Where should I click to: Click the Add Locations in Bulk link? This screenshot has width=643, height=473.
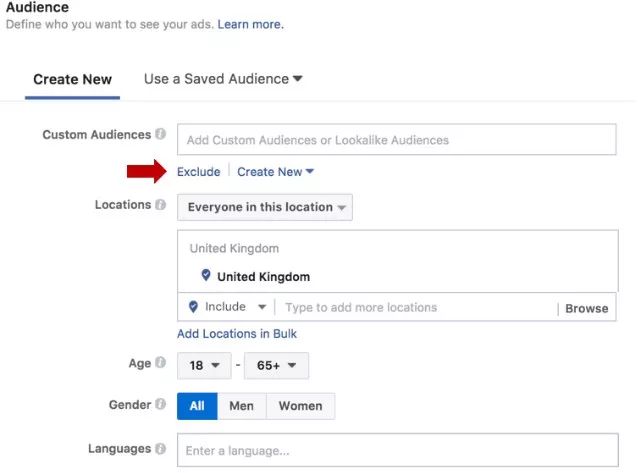(237, 334)
